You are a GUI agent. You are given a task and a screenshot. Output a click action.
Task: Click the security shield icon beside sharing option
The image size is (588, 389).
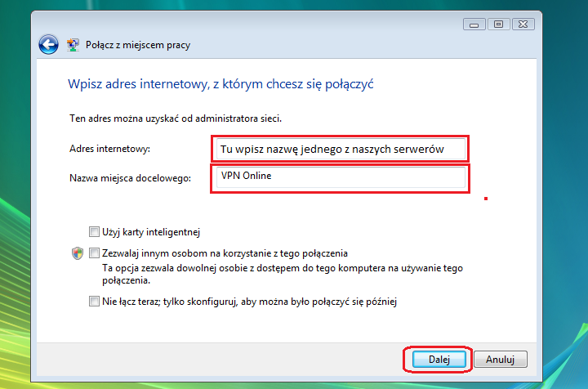pyautogui.click(x=78, y=253)
